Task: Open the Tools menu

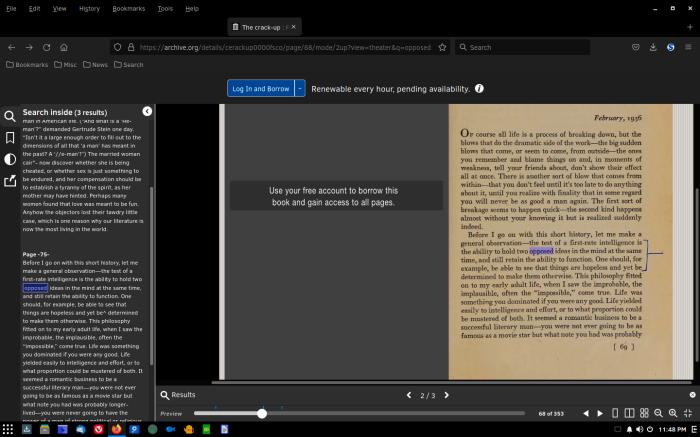Action: pos(165,8)
